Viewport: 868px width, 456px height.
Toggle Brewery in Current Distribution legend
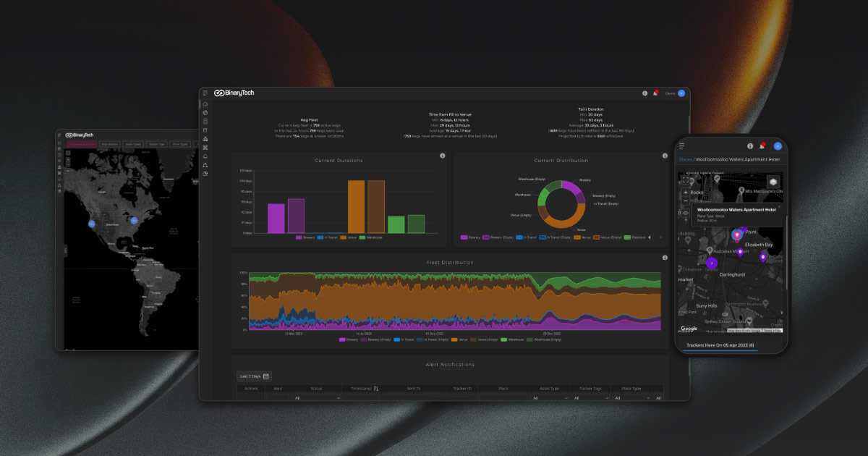[x=471, y=237]
